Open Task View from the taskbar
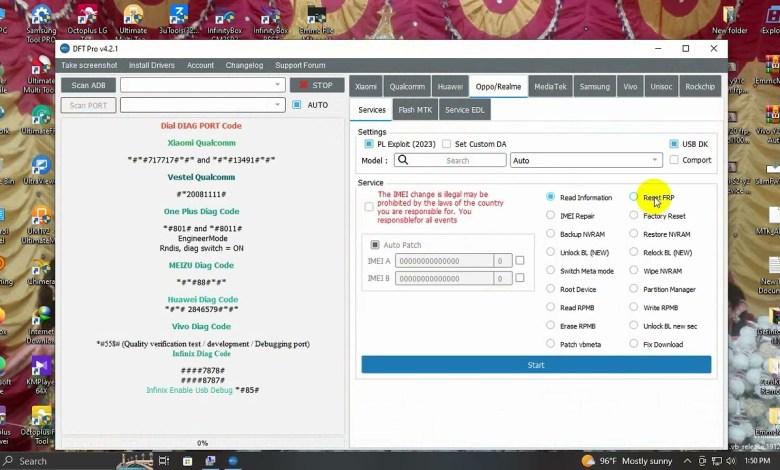Image resolution: width=780 pixels, height=470 pixels. click(x=162, y=461)
